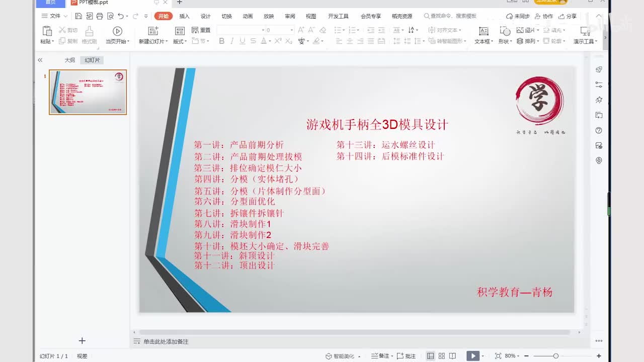
Task: Click the rocket icon in right sidebar
Action: (599, 69)
